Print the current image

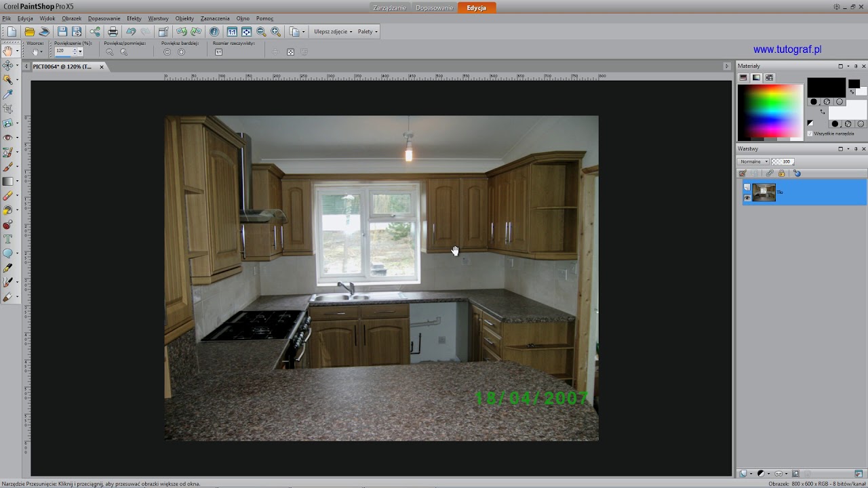pyautogui.click(x=113, y=32)
